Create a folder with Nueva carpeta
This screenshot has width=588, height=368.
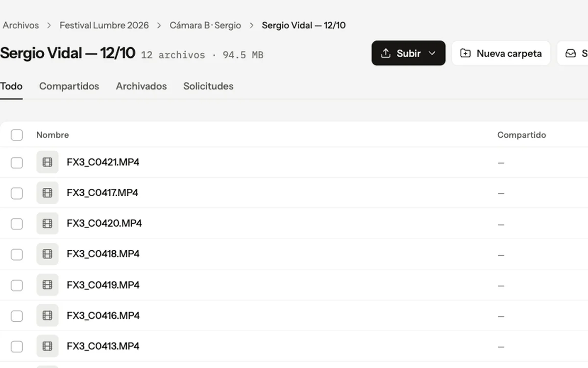click(x=501, y=53)
